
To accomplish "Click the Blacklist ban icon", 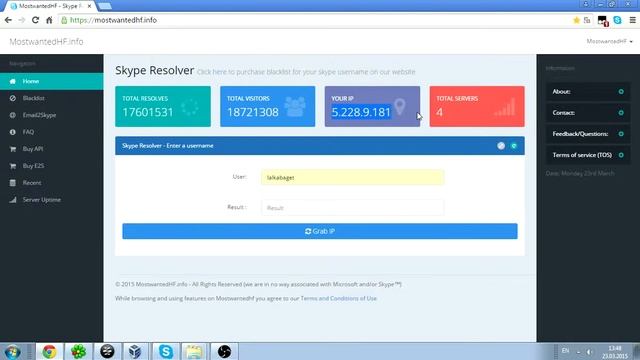I will coord(13,98).
